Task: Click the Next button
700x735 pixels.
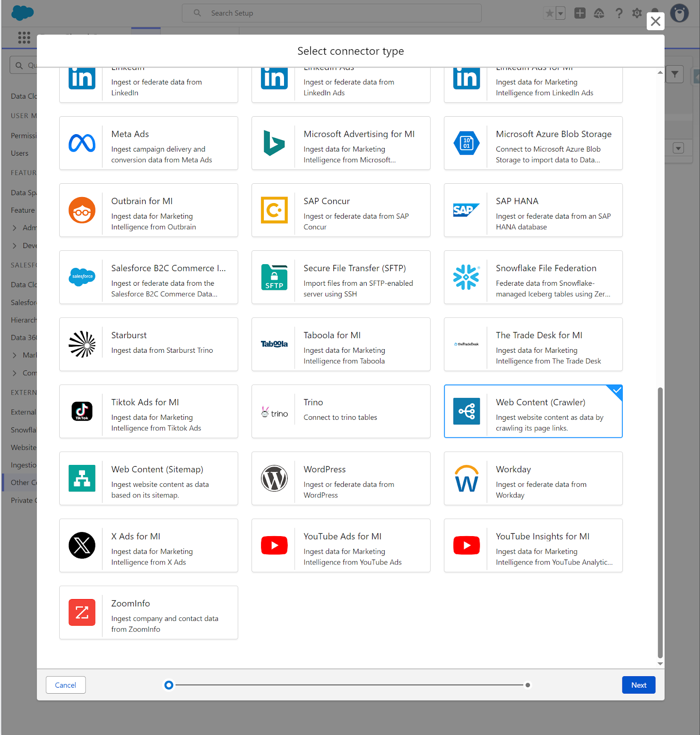Action: (638, 685)
